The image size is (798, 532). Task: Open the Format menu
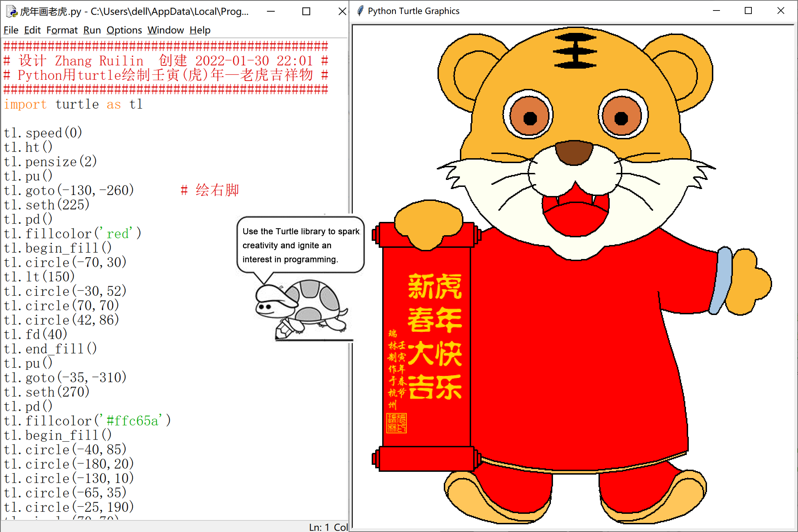pos(62,30)
